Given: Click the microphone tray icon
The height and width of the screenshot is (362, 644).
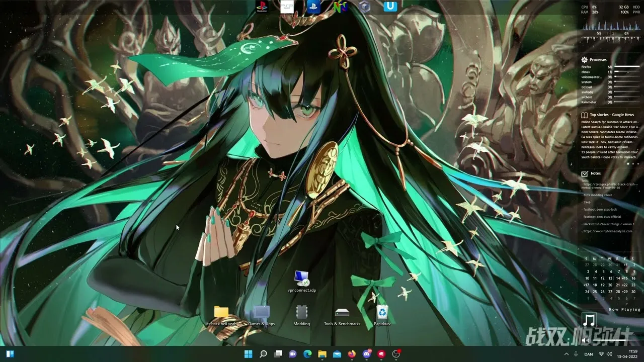Looking at the screenshot, I should pyautogui.click(x=576, y=354).
